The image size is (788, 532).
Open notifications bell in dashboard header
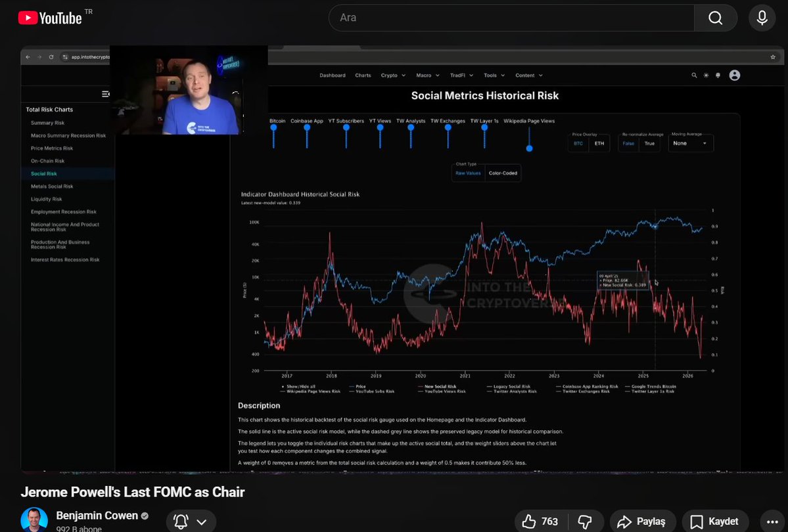718,76
